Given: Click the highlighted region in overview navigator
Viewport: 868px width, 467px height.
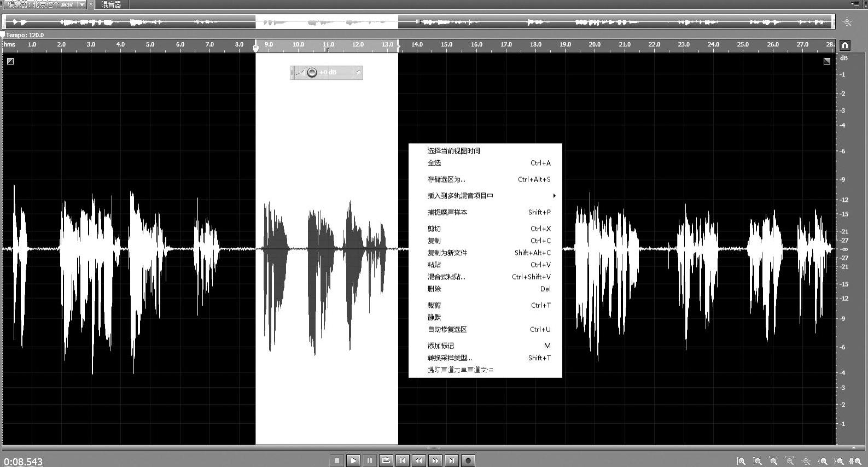Looking at the screenshot, I should (327, 22).
